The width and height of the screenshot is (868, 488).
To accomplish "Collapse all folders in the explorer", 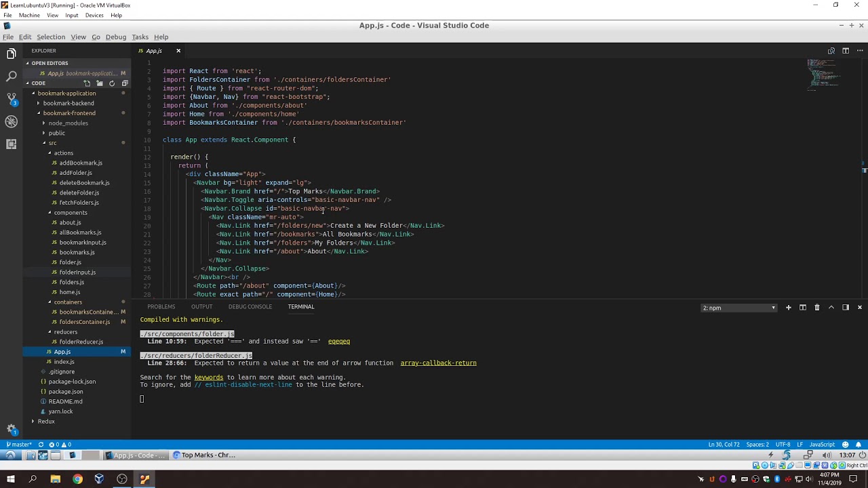I will pos(125,83).
